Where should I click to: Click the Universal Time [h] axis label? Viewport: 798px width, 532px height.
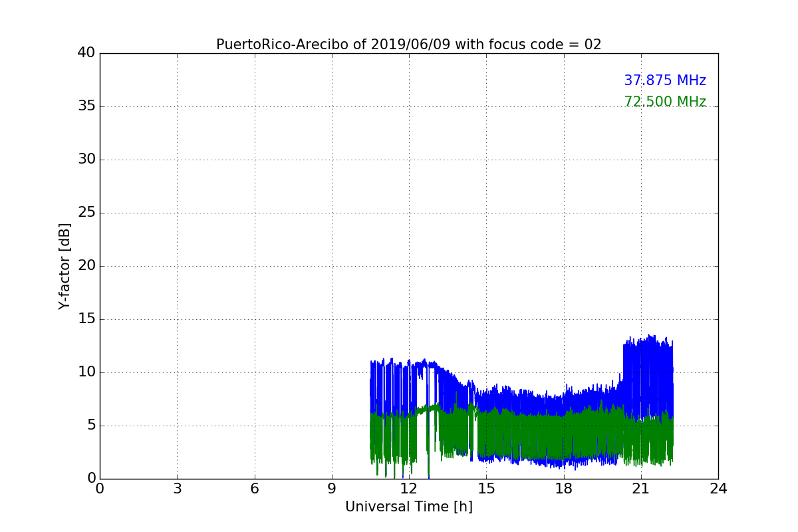tap(408, 507)
